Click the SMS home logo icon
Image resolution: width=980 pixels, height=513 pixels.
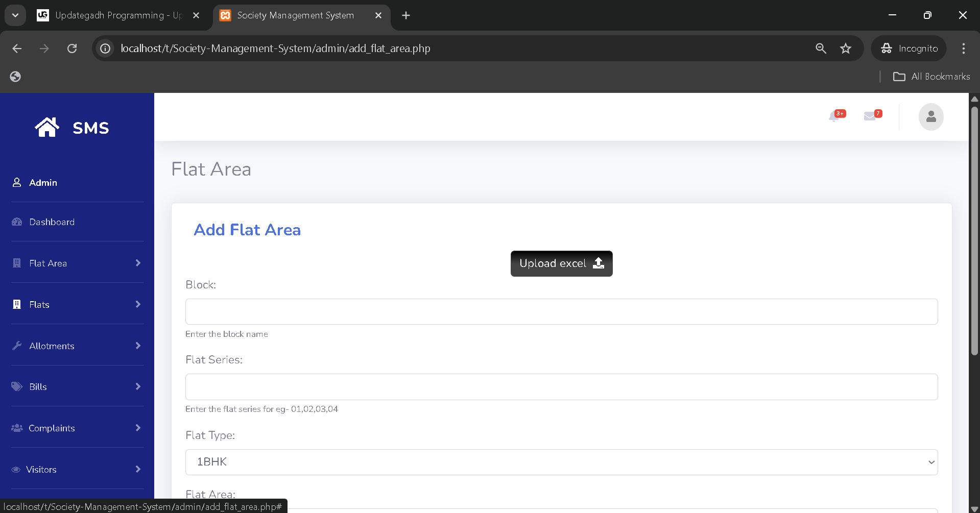click(47, 127)
